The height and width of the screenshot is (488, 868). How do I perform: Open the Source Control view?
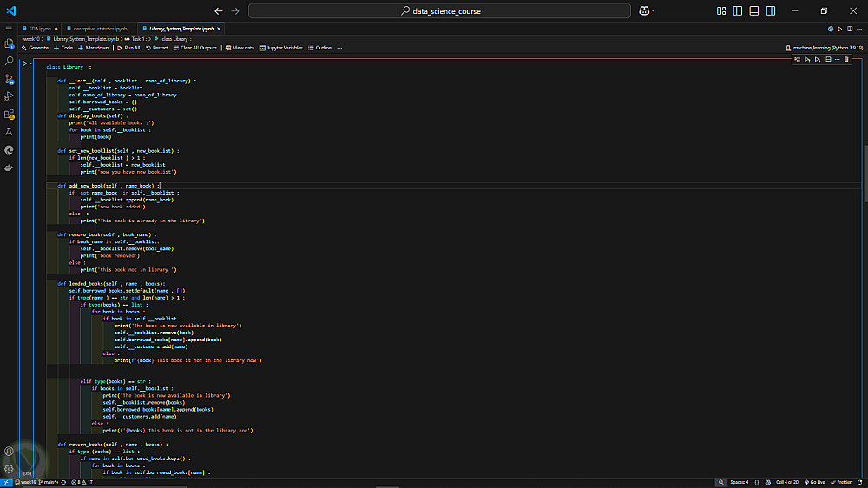click(9, 78)
